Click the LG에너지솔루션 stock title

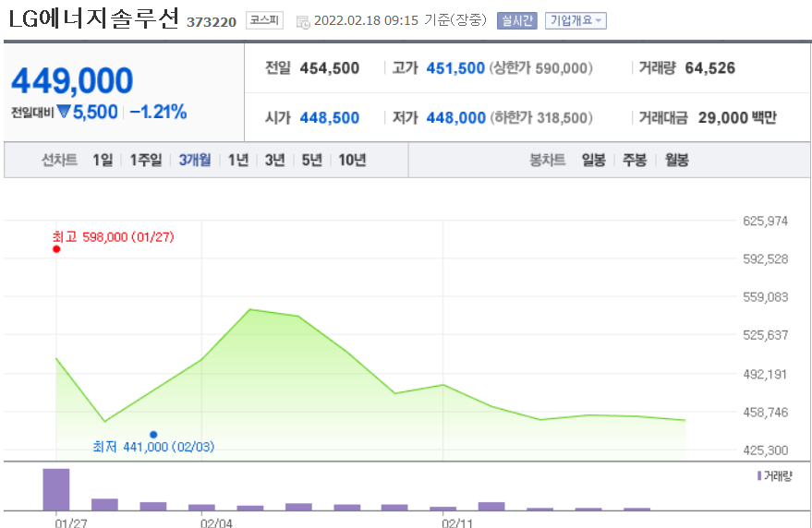pos(93,18)
